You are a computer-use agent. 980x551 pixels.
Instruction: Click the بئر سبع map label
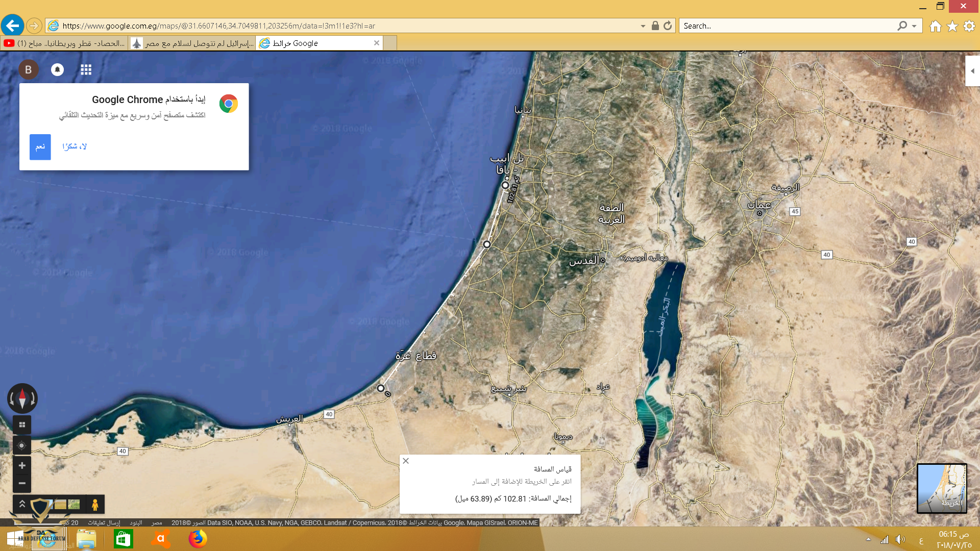[508, 389]
